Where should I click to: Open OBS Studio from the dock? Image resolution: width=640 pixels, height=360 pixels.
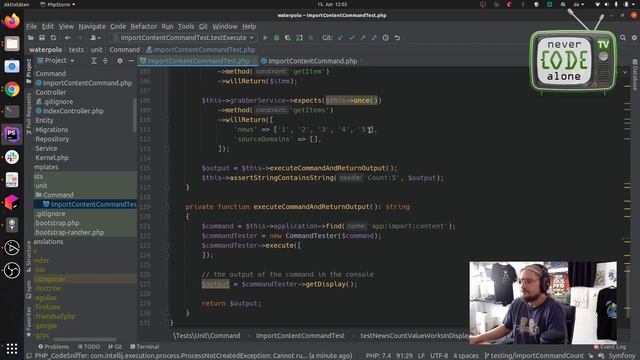coord(12,270)
